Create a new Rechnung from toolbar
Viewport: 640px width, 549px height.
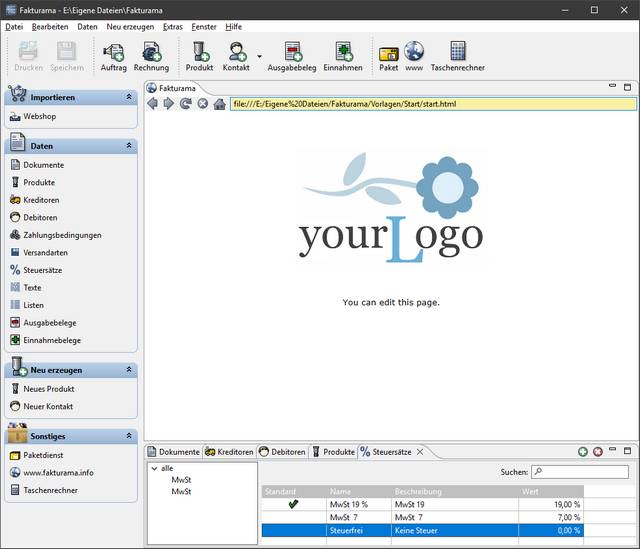point(151,52)
